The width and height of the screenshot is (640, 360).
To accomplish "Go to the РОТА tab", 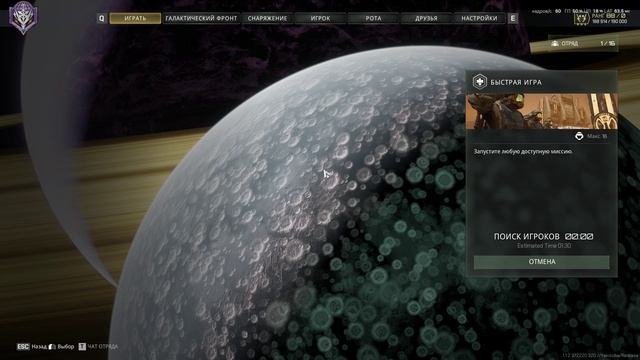I will tap(373, 18).
